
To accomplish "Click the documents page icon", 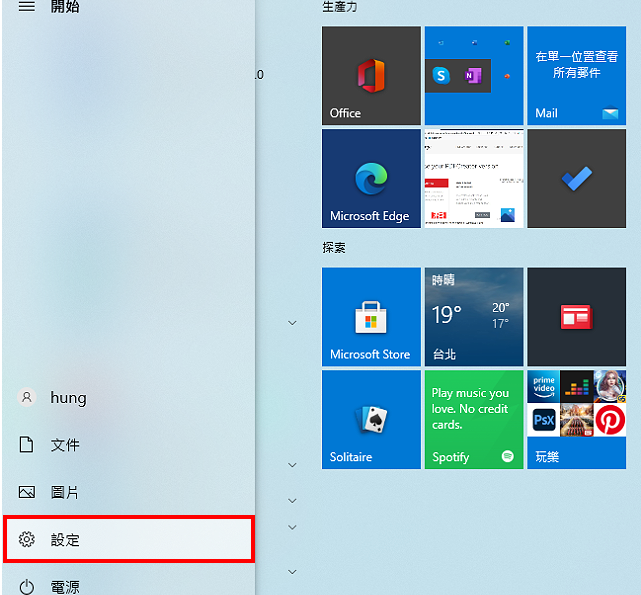I will pos(27,445).
